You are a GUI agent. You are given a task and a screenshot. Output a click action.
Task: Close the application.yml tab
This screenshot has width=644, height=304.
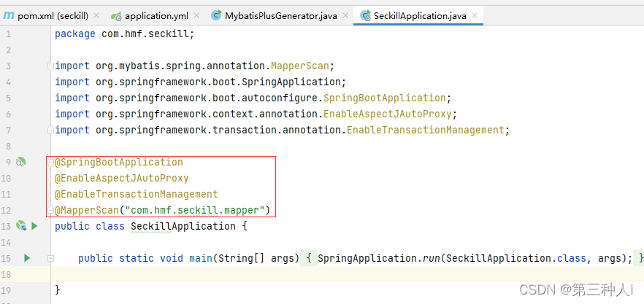tap(196, 15)
